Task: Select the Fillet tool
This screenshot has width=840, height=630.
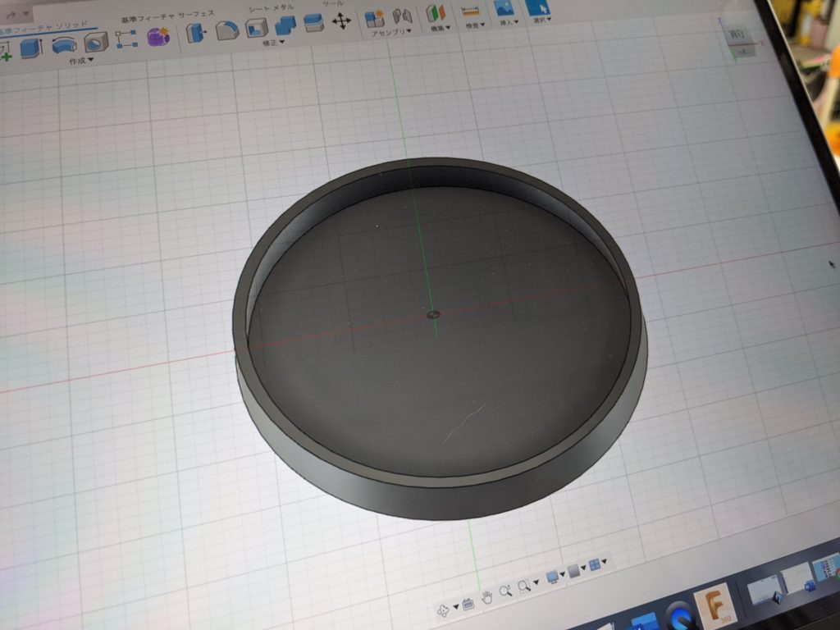Action: (227, 30)
